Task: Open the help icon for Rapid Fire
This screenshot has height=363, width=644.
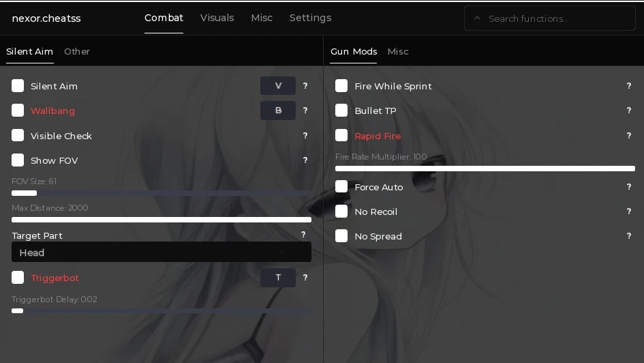Action: [629, 136]
